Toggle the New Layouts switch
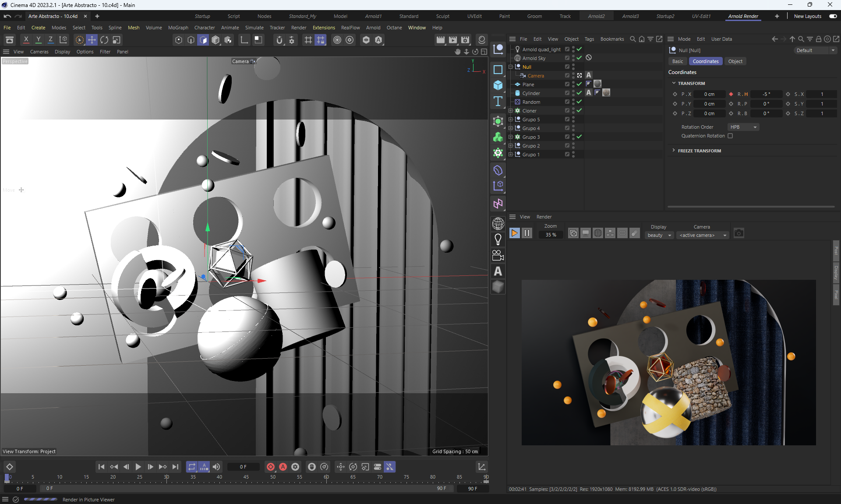The image size is (841, 504). [x=833, y=16]
